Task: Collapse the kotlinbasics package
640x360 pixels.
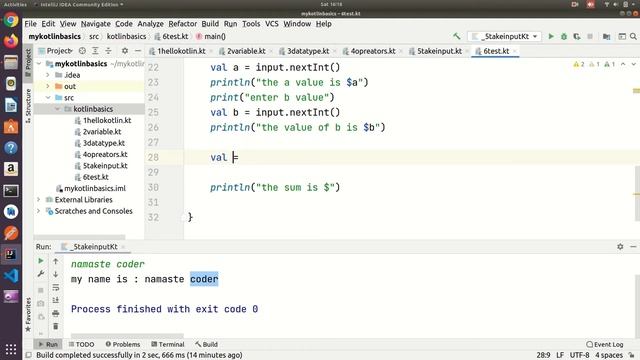Action: (x=58, y=109)
